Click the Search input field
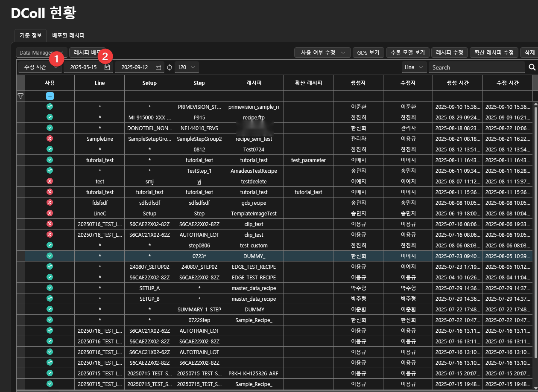The height and width of the screenshot is (392, 538). click(x=477, y=67)
